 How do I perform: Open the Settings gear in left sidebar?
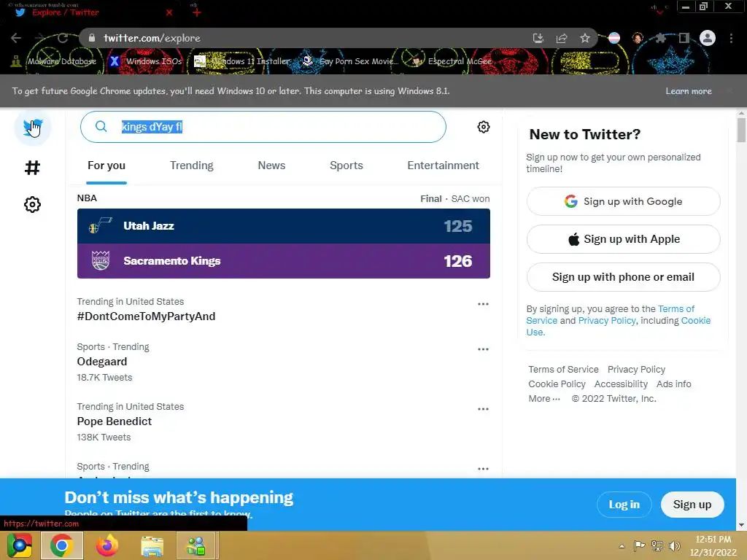tap(32, 205)
